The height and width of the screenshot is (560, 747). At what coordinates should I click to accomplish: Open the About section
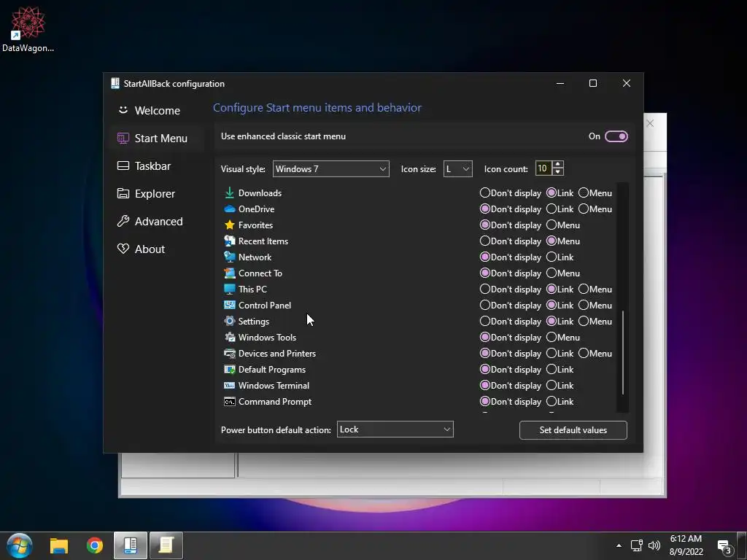[157, 249]
